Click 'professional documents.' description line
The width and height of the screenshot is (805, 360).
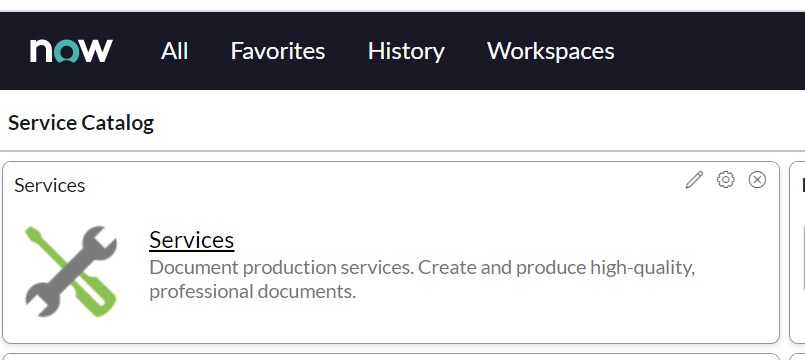(x=252, y=292)
